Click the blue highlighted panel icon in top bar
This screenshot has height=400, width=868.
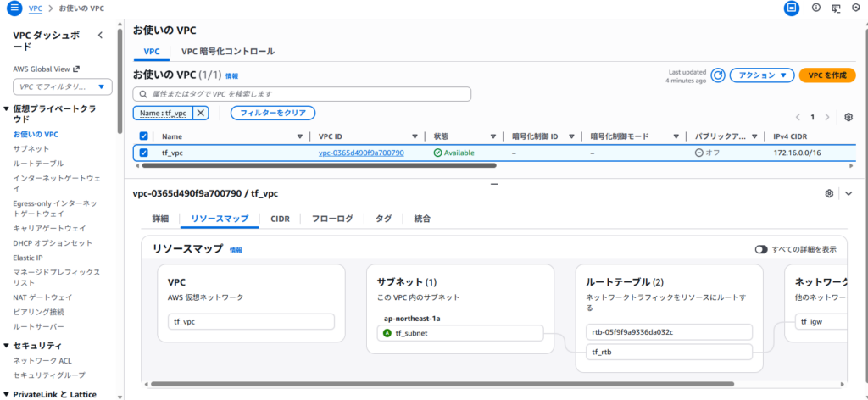click(x=792, y=8)
